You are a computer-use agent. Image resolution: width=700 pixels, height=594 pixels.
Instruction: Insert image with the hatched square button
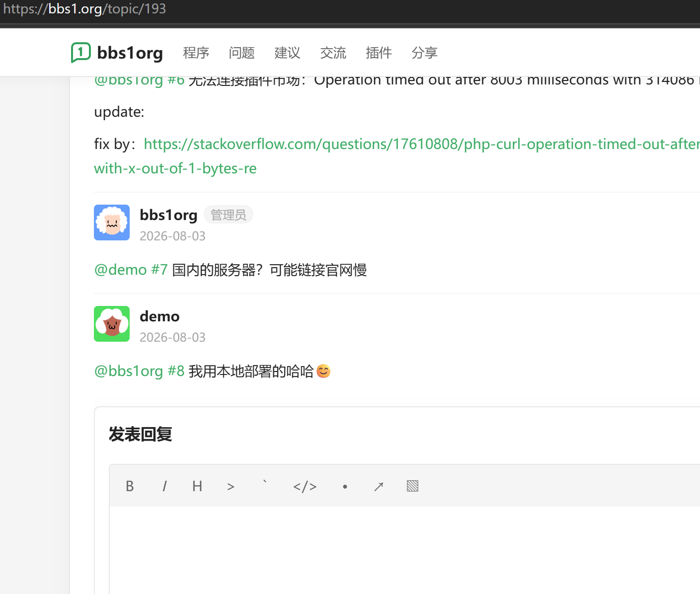pos(412,486)
